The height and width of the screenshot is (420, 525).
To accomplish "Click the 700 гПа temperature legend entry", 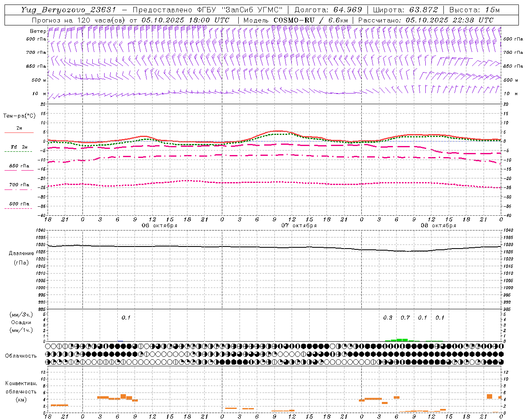I will pos(19,185).
